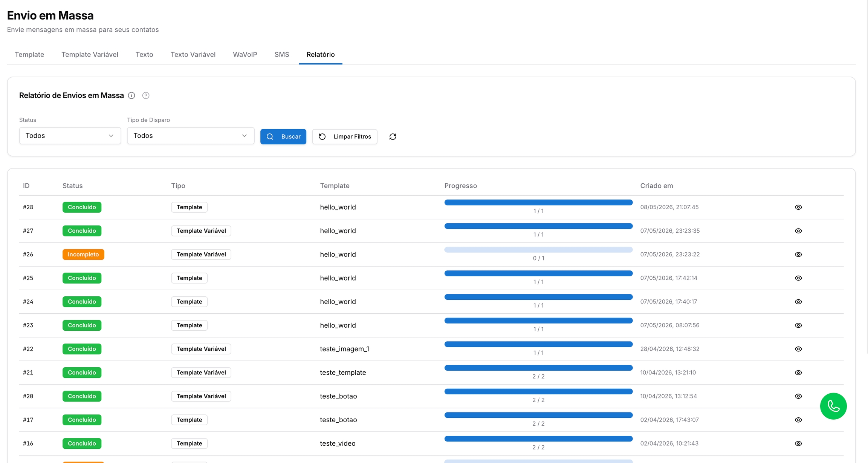Click the Progresso column header
This screenshot has height=463, width=868.
pos(460,186)
